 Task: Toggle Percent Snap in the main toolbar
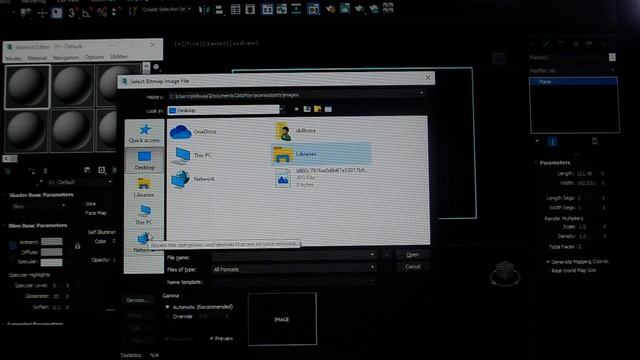tap(102, 13)
